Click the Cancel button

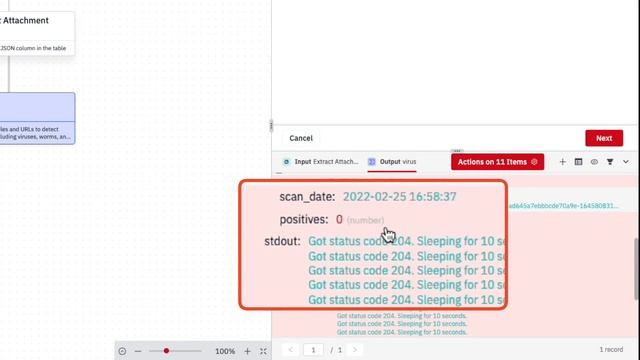pyautogui.click(x=301, y=138)
